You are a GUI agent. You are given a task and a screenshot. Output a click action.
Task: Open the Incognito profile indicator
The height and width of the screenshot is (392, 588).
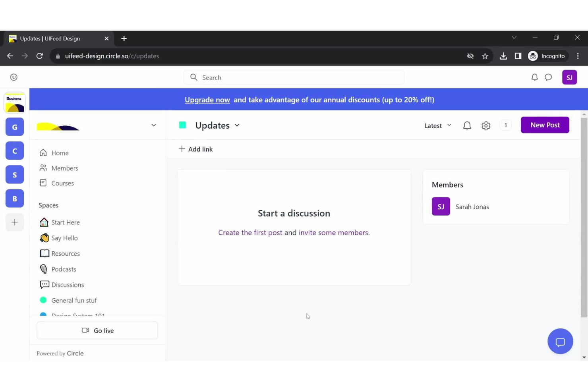tap(547, 56)
